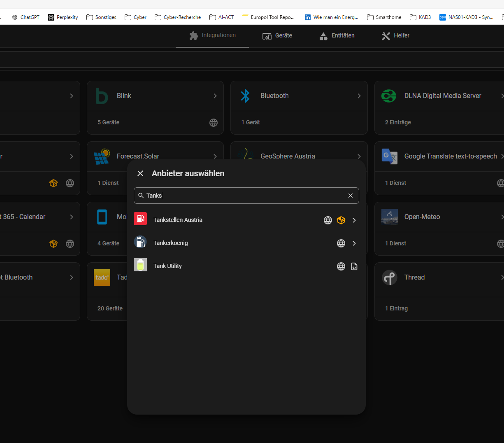Click the cloud globe icon for Tank Utility
This screenshot has height=443, width=504.
coord(341,266)
